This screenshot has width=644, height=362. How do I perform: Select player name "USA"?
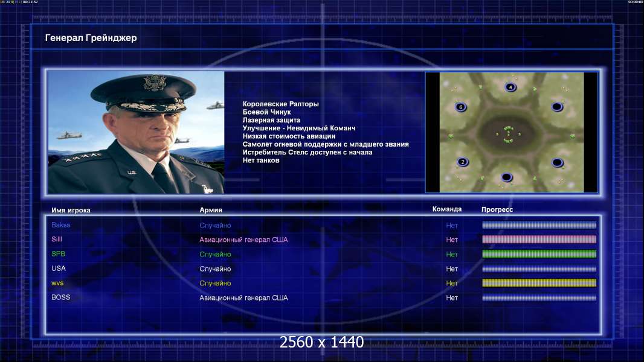(x=59, y=268)
